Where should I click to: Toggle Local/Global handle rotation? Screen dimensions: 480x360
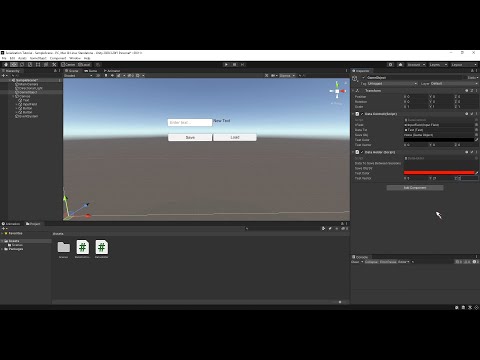tap(85, 64)
